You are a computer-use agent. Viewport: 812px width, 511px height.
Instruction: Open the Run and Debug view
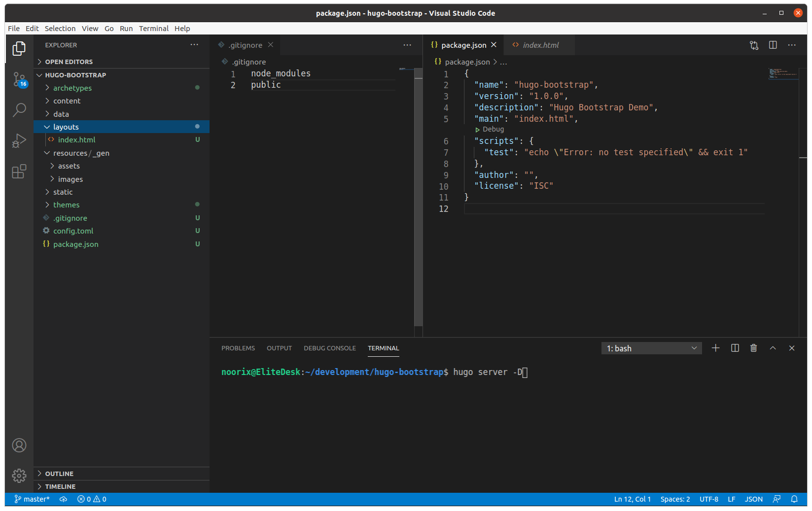19,140
